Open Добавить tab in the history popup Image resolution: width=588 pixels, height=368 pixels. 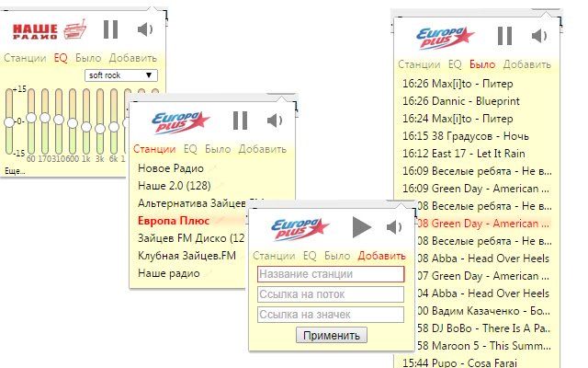[526, 64]
